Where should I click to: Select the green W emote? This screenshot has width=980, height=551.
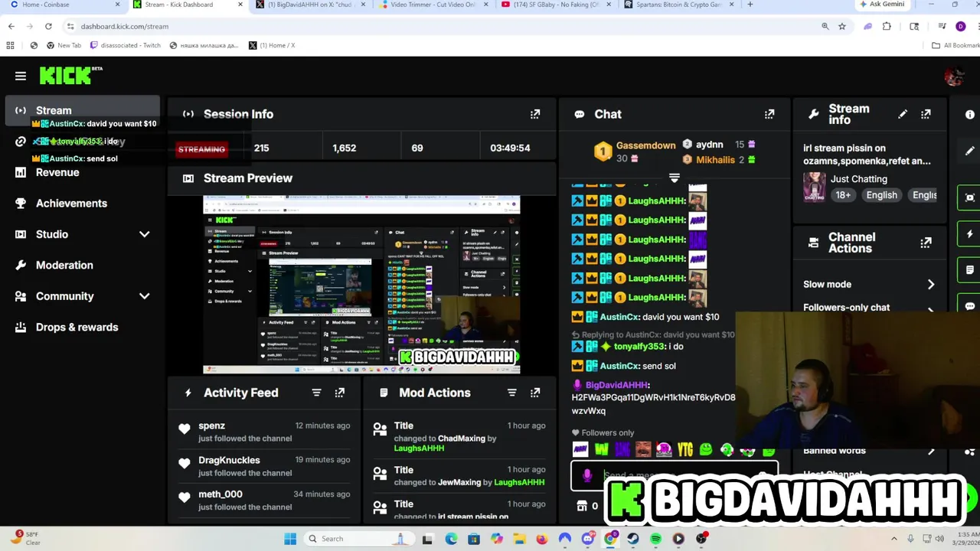point(601,450)
